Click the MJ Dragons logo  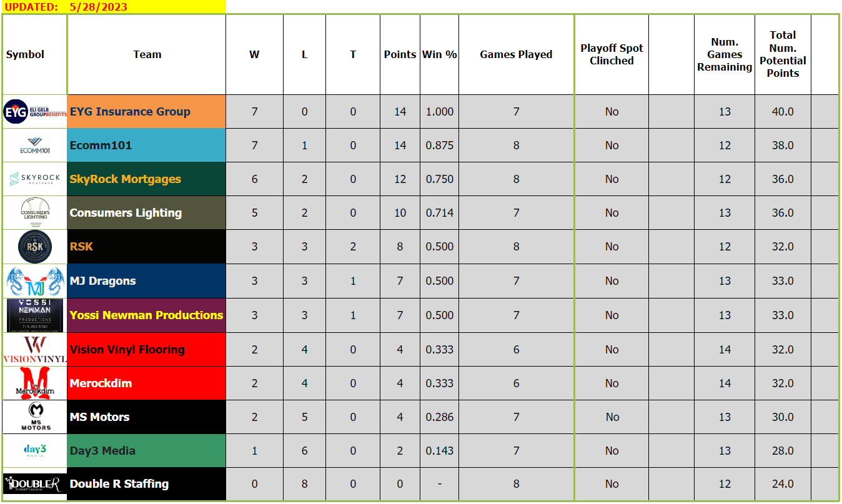point(35,281)
